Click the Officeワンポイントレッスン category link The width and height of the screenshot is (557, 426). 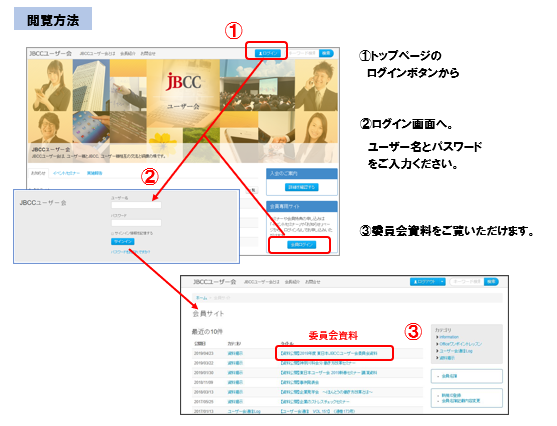[461, 344]
